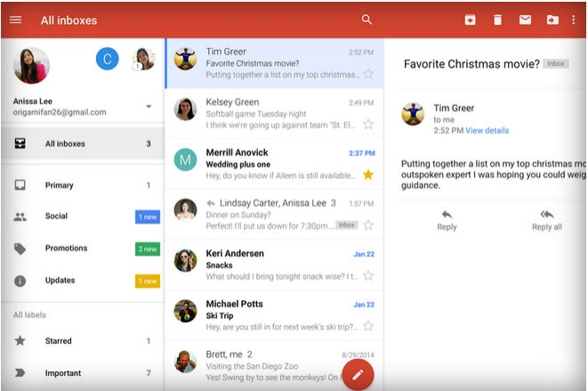The height and width of the screenshot is (391, 588).
Task: Click the View details link
Action: pos(487,131)
